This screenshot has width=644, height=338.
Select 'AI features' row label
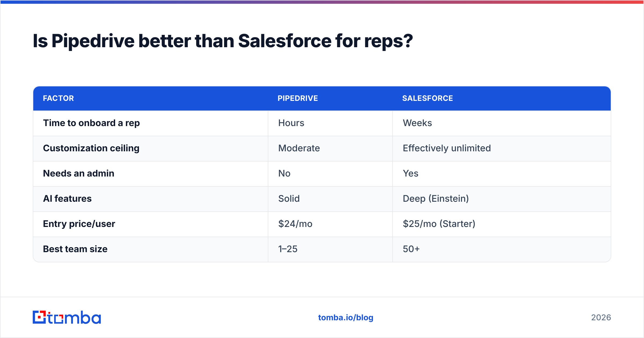[x=67, y=199]
